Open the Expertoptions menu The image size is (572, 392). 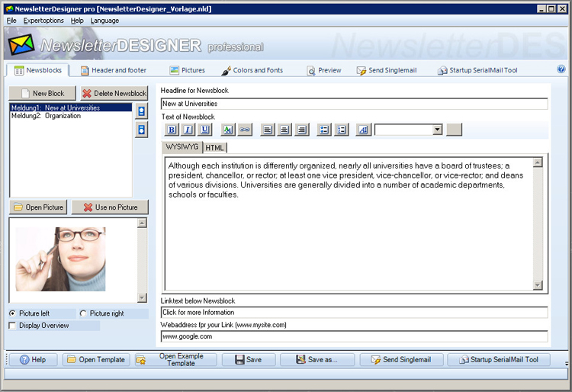43,21
